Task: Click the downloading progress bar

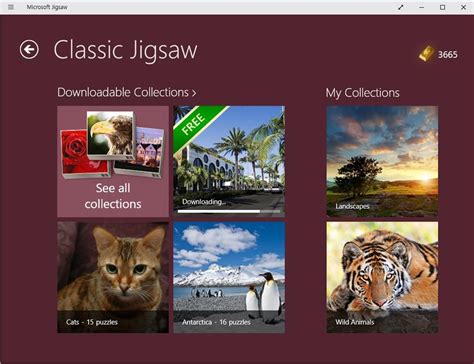Action: (229, 211)
